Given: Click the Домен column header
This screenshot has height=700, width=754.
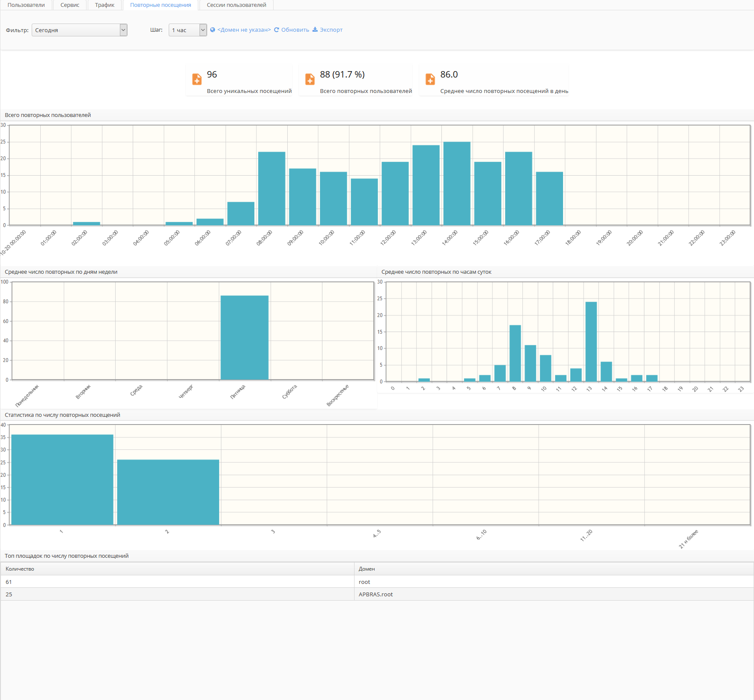Looking at the screenshot, I should point(367,569).
